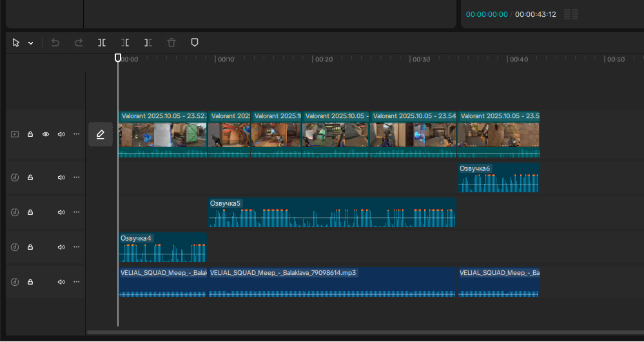The width and height of the screenshot is (644, 342).
Task: Click the trash delete icon
Action: pyautogui.click(x=171, y=43)
